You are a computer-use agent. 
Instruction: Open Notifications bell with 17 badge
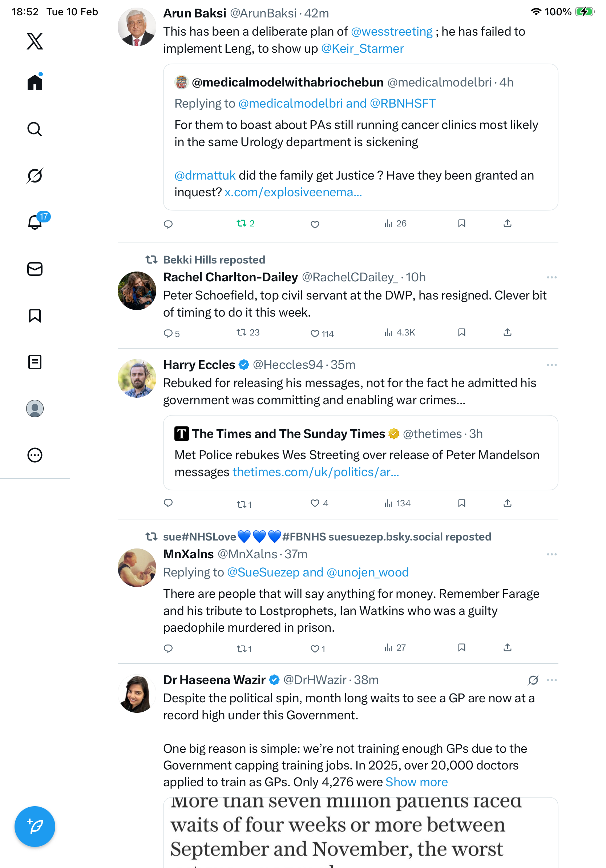[x=35, y=222]
